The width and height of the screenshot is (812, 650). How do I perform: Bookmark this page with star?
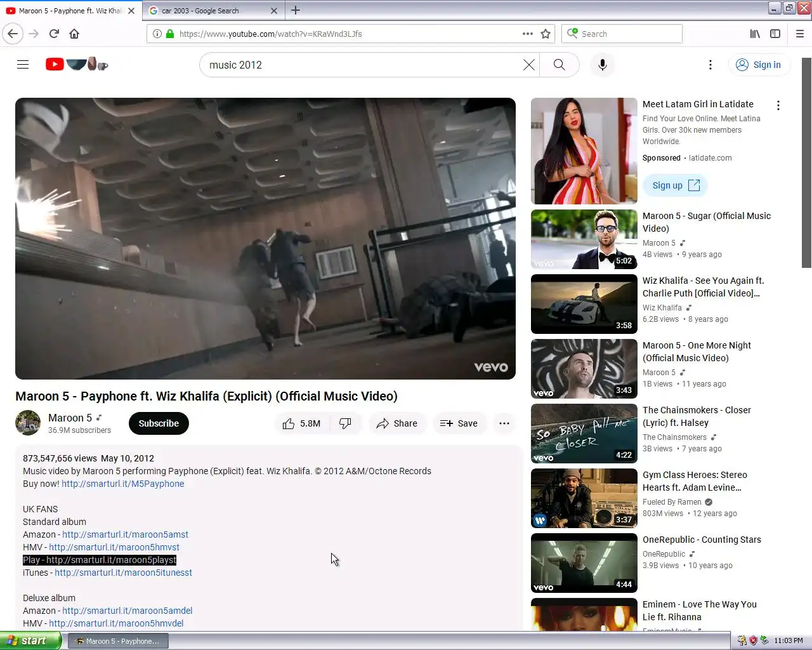546,34
